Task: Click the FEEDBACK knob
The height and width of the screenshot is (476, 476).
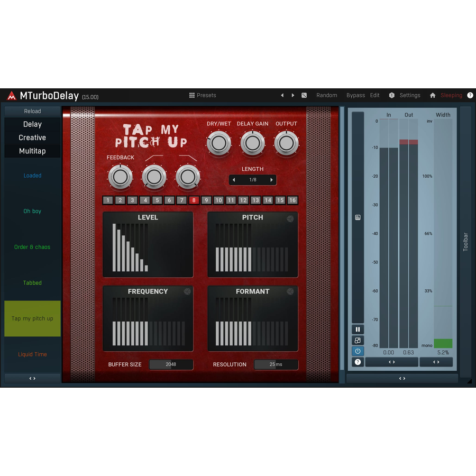Action: pos(120,177)
